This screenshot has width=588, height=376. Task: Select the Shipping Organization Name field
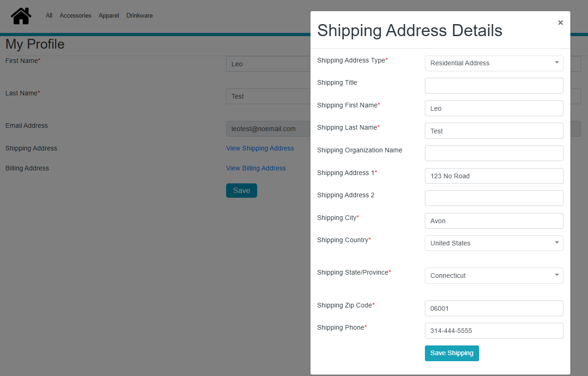[x=493, y=153]
